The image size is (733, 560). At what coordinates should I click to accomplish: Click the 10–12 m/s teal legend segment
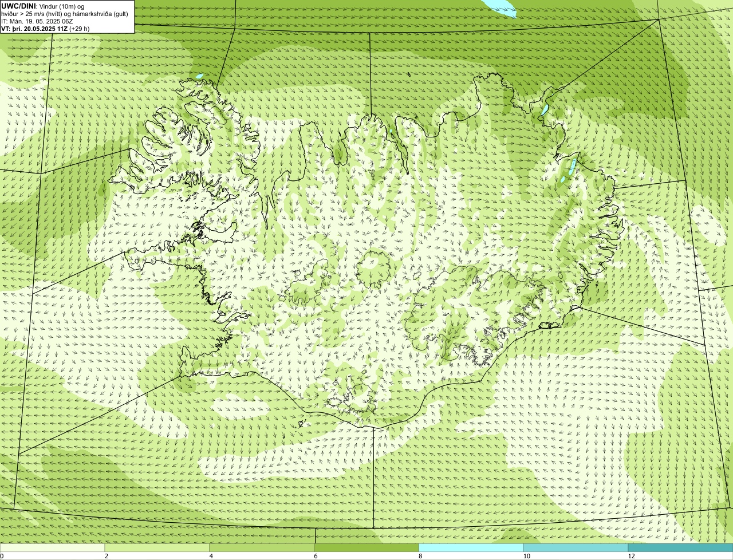tap(576, 547)
